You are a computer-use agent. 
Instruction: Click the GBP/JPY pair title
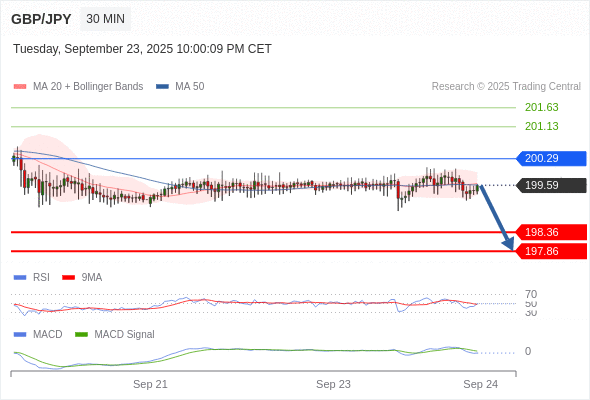(x=41, y=19)
